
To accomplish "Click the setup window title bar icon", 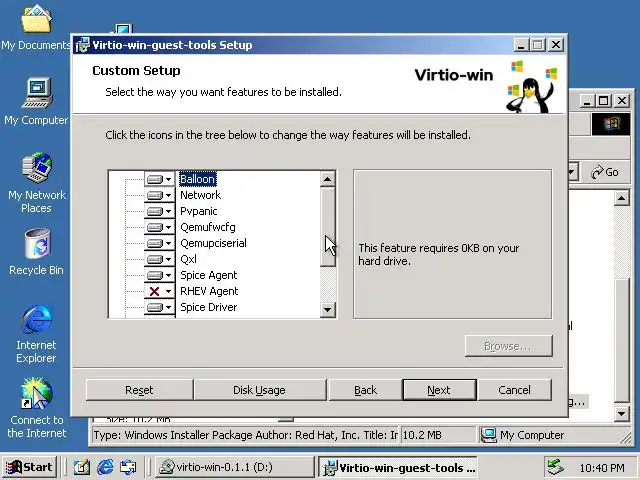I will pos(82,45).
